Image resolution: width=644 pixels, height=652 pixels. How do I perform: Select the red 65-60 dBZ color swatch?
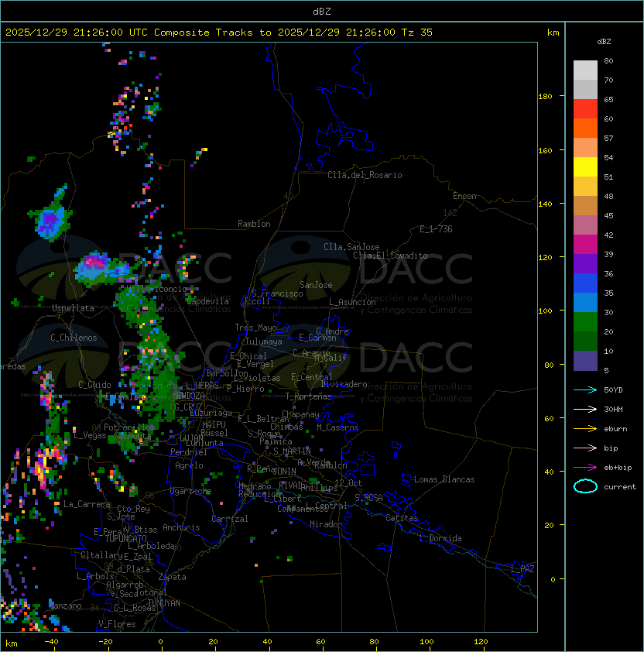(585, 109)
